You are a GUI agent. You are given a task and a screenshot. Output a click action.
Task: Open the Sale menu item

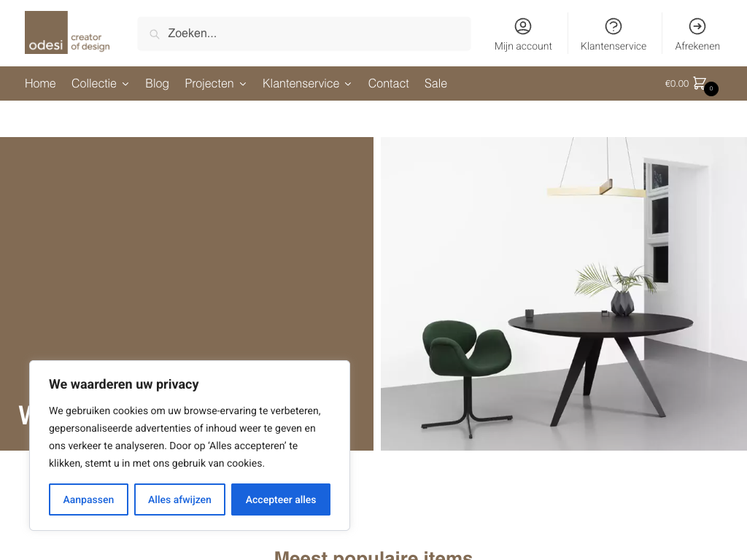click(436, 83)
